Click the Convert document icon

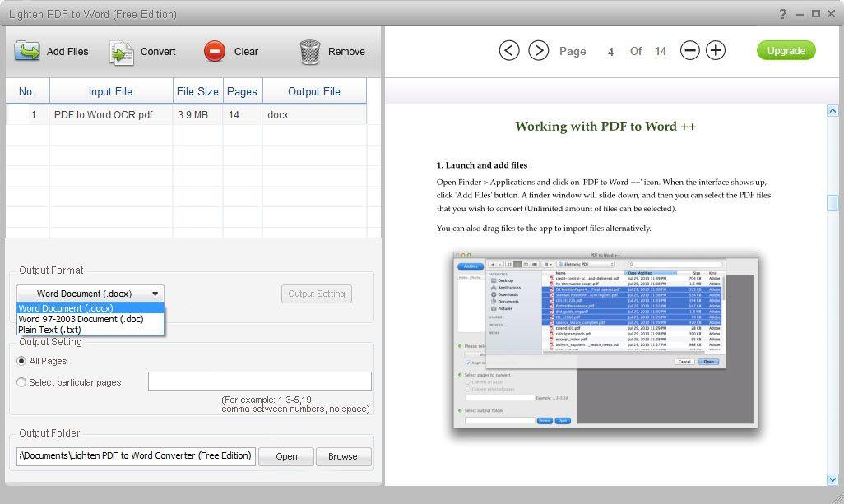coord(122,52)
